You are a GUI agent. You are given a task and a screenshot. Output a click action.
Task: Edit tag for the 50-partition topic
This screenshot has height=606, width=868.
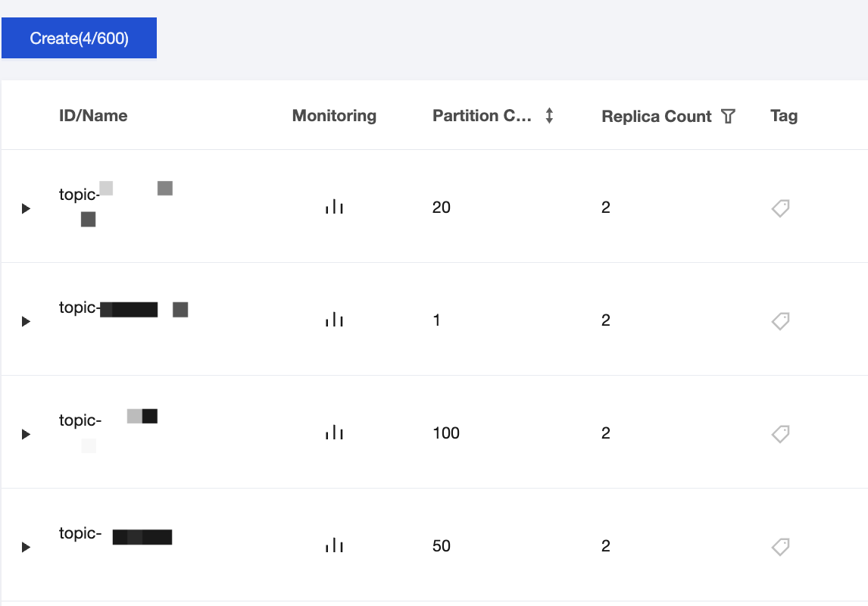pyautogui.click(x=781, y=546)
